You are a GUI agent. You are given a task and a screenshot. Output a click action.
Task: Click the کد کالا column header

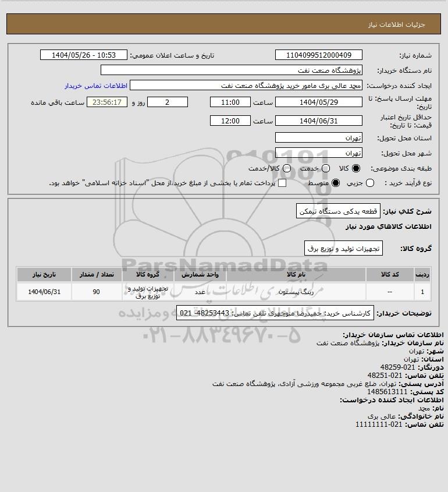point(390,275)
